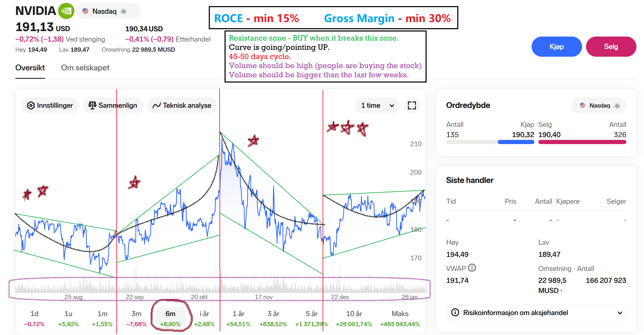
Task: Click the NVIDIA green logo icon
Action: [x=66, y=11]
